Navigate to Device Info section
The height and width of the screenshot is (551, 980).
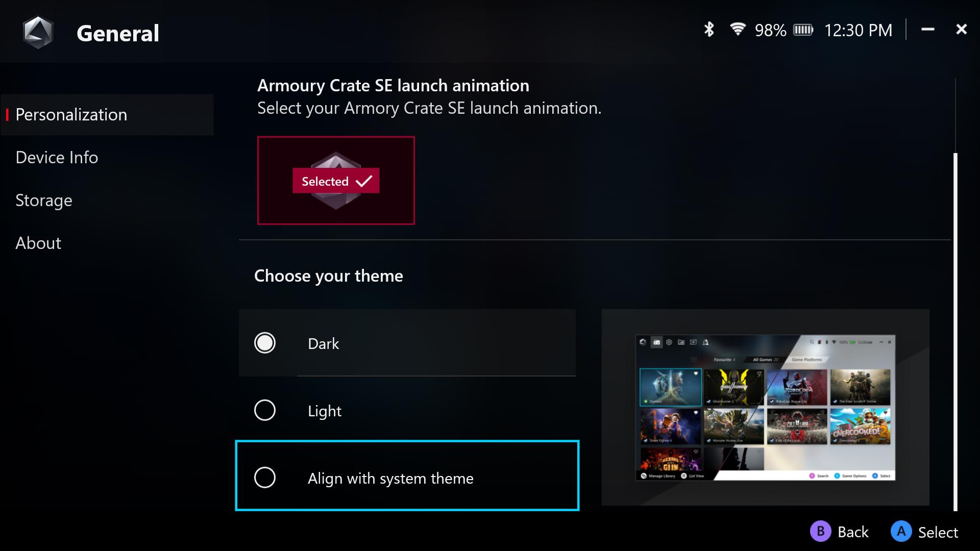pyautogui.click(x=57, y=157)
